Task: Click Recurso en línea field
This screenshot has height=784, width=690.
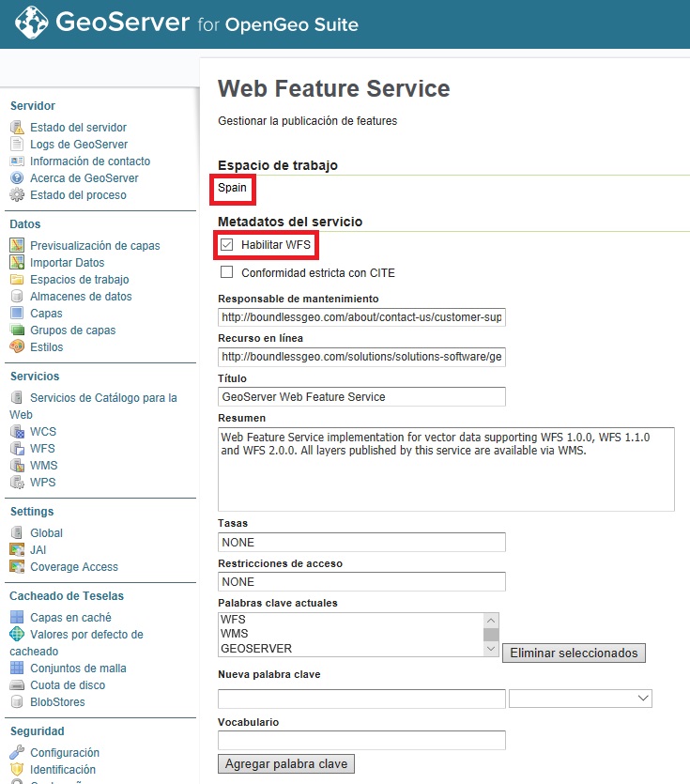Action: point(361,357)
